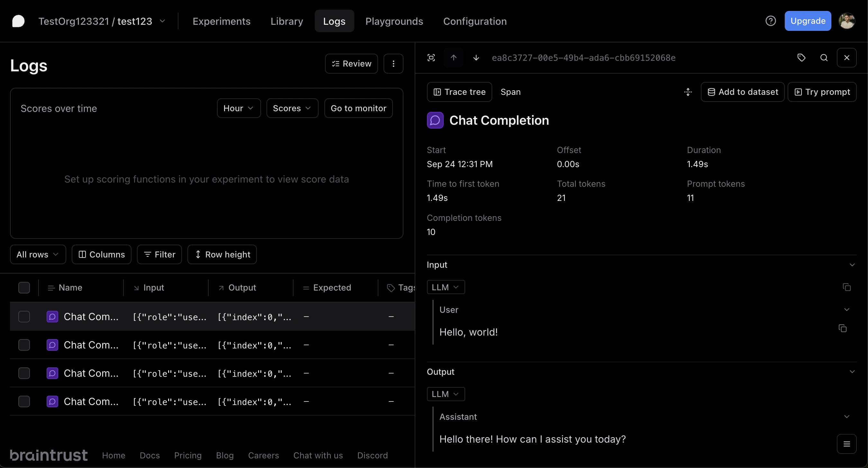The height and width of the screenshot is (468, 868).
Task: Copy the 'Hello, world!' user message
Action: (842, 328)
